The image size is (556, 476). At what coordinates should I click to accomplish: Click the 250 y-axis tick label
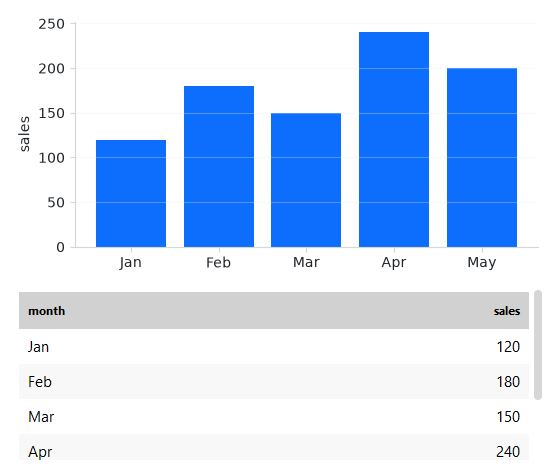click(x=52, y=24)
